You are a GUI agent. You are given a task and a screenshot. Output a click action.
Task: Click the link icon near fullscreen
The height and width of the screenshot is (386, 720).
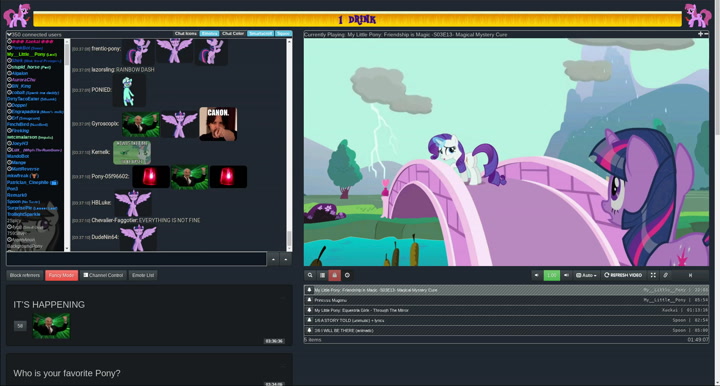(x=665, y=275)
